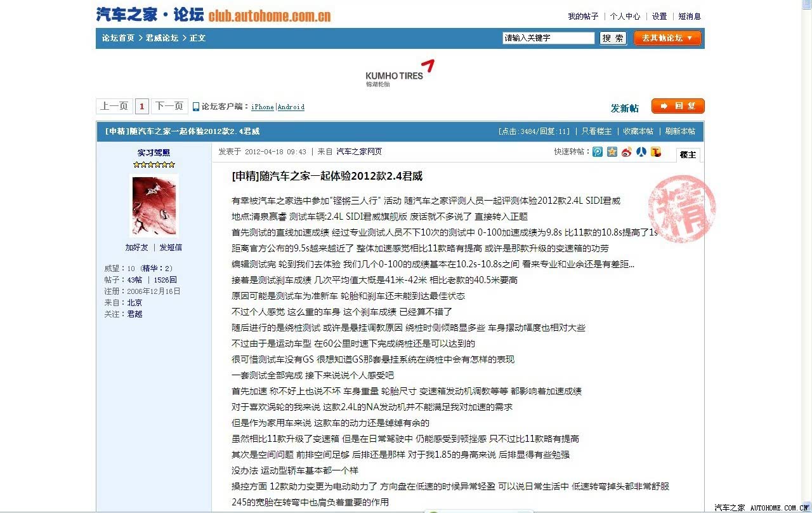Go to 论坛首页 breadcrumb
This screenshot has height=513, width=812.
[x=118, y=38]
